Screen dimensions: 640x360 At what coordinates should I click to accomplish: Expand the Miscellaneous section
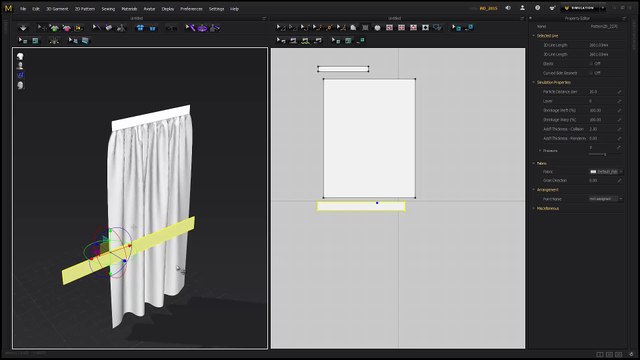[533, 209]
